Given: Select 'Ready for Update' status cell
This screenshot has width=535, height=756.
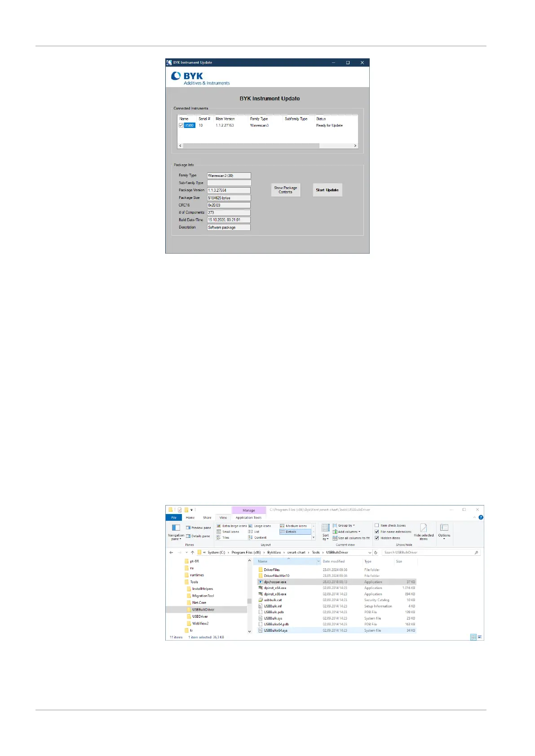Looking at the screenshot, I should (x=329, y=126).
